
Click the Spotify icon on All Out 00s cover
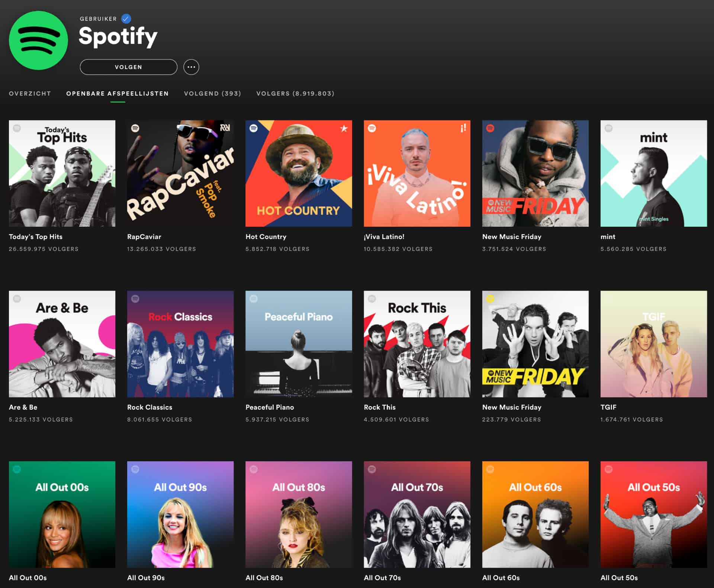[x=16, y=469]
